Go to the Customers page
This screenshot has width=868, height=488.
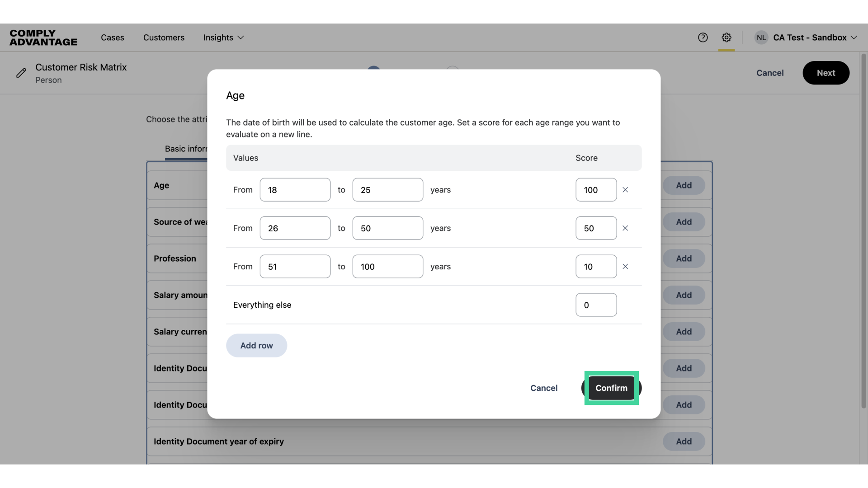(x=164, y=38)
